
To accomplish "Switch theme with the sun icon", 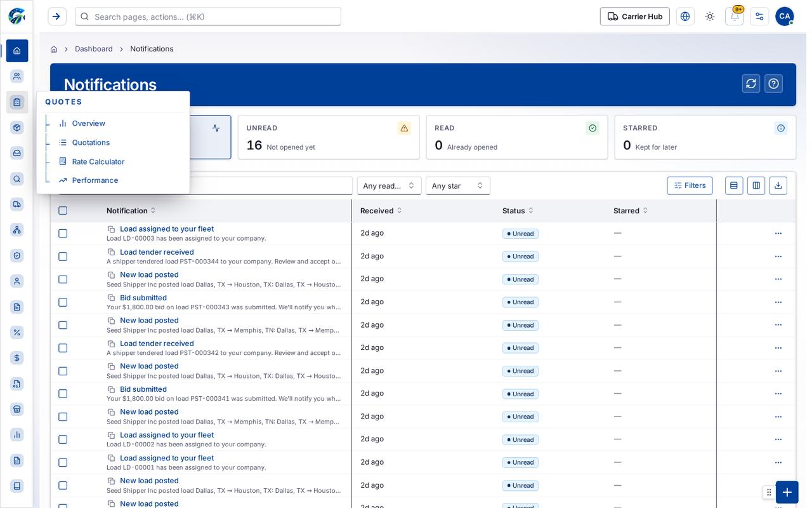I will (710, 17).
